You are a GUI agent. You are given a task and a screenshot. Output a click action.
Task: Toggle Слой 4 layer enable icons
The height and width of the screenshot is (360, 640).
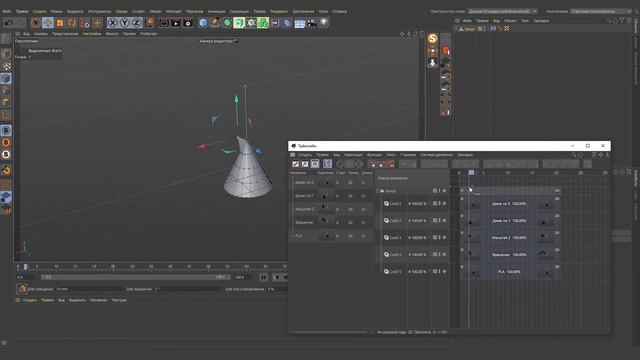[x=437, y=254]
